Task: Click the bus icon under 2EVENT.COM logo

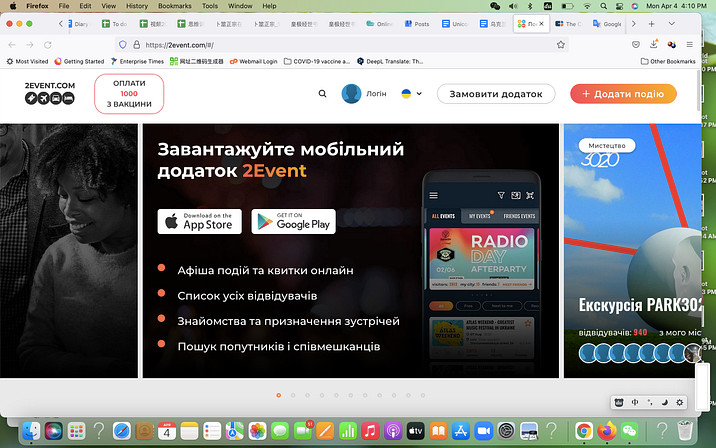Action: point(56,98)
